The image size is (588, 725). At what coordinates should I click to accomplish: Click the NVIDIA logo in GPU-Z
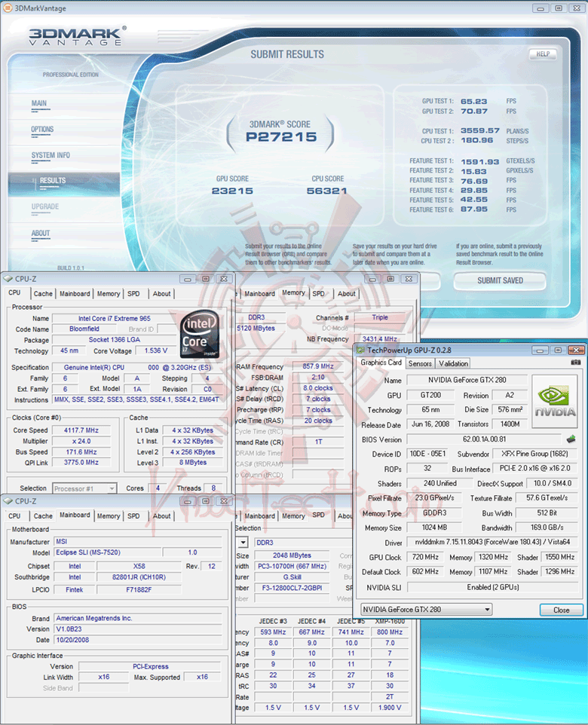pyautogui.click(x=554, y=400)
